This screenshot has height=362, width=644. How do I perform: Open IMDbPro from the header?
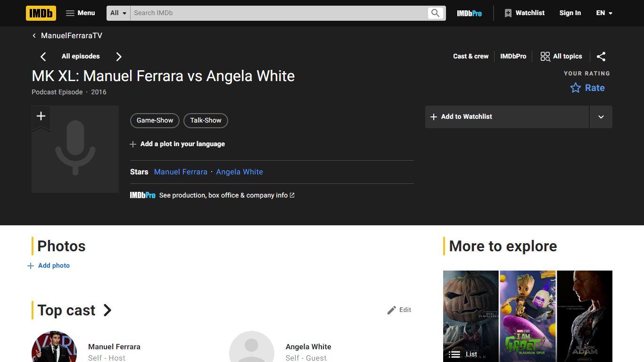pyautogui.click(x=469, y=13)
